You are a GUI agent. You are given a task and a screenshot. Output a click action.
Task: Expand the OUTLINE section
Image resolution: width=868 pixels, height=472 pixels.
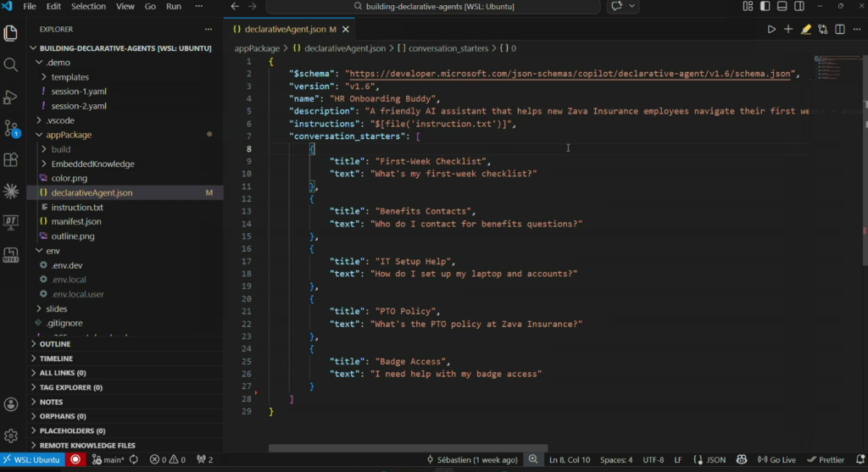click(54, 344)
